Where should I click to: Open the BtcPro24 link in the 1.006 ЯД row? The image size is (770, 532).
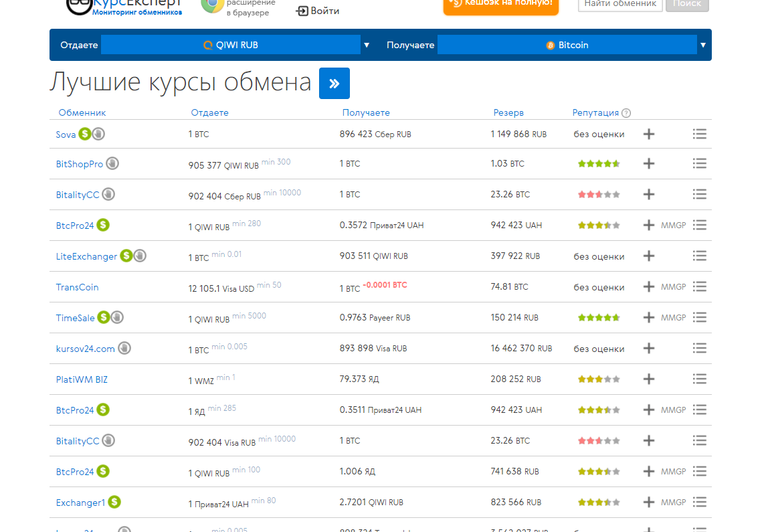[75, 472]
